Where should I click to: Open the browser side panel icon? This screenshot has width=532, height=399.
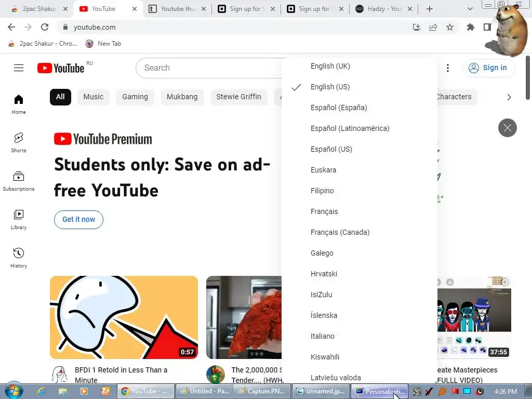(487, 27)
